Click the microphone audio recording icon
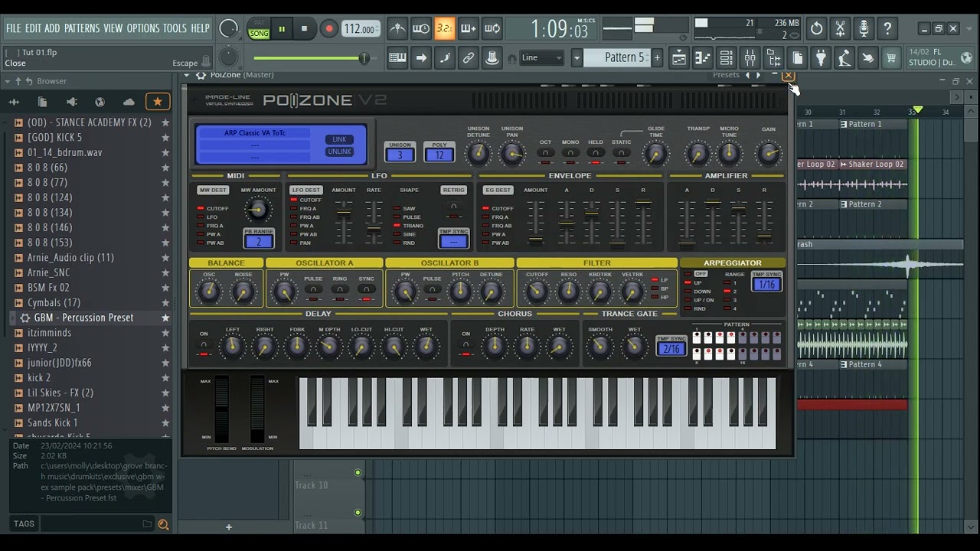Viewport: 980px width, 551px height. click(x=864, y=29)
